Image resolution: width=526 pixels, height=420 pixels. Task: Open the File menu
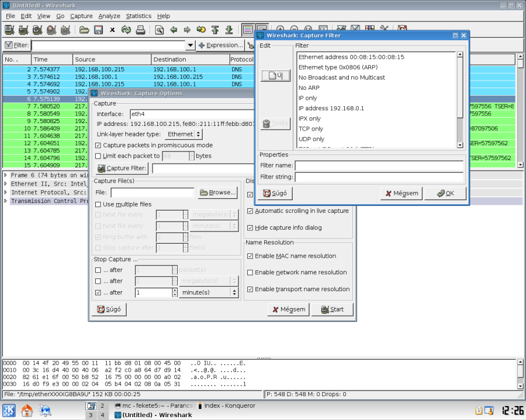10,16
